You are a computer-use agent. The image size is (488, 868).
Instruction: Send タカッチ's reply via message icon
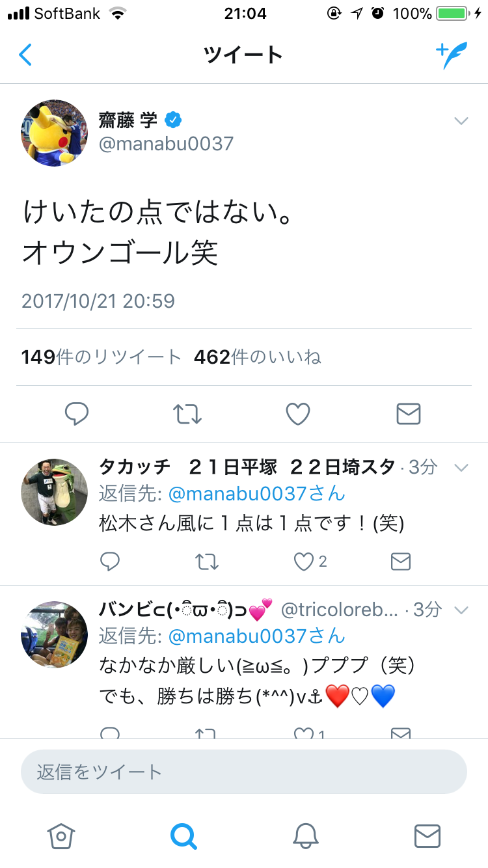point(401,562)
